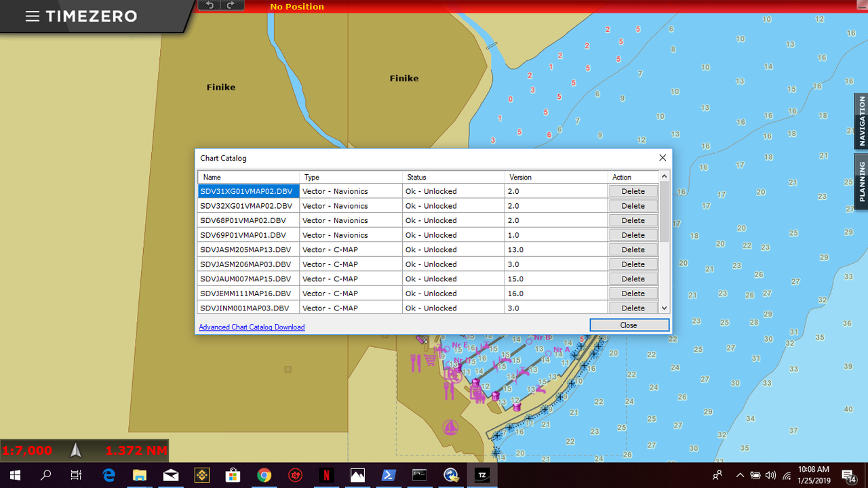Sort catalog by Name column header
This screenshot has height=488, width=868.
point(249,177)
